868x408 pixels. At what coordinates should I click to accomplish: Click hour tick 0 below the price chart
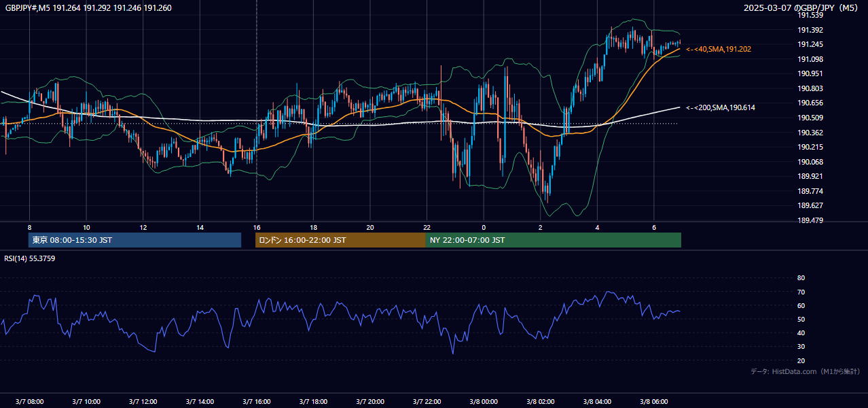coord(484,227)
